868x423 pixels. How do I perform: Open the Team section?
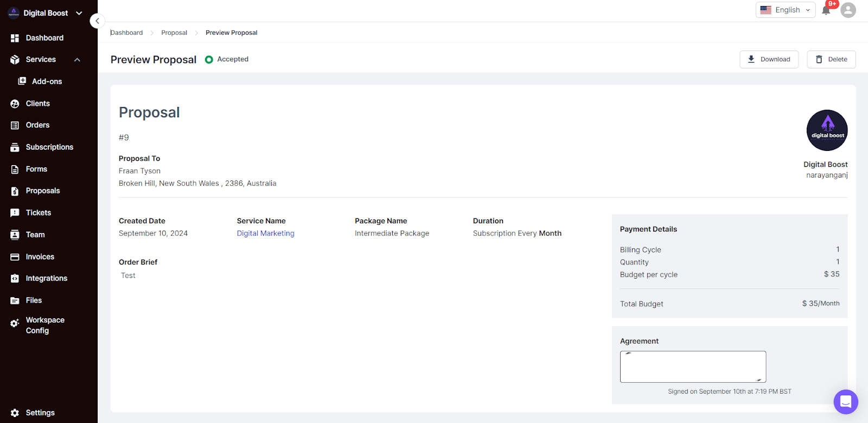click(35, 235)
